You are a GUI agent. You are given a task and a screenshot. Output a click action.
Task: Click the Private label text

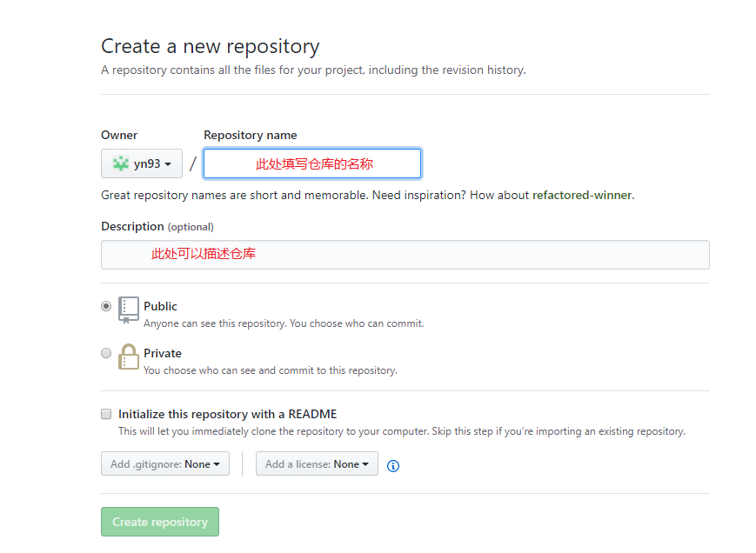point(163,353)
